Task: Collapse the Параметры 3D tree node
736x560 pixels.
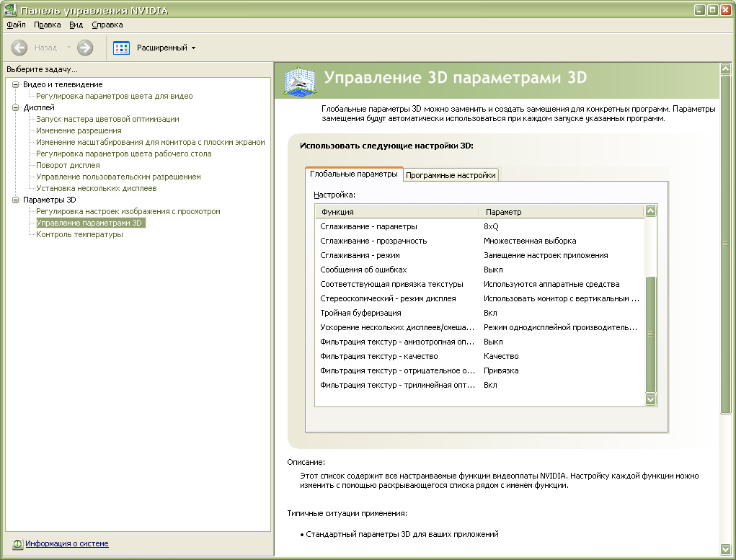Action: (15, 200)
